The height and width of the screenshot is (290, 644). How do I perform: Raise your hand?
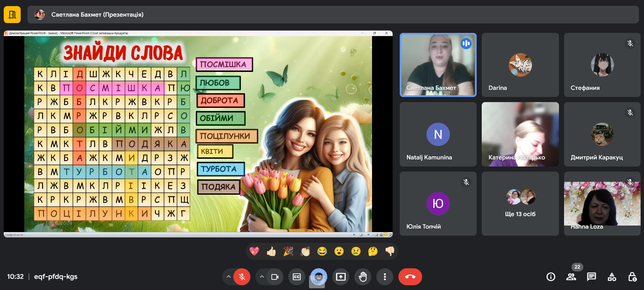(363, 277)
